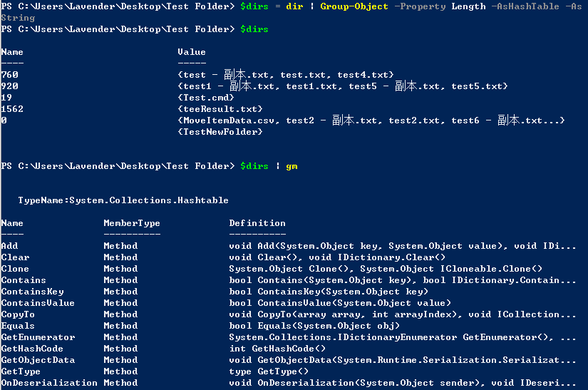
Task: Click the Group-Object cmdlet in the first command
Action: click(x=354, y=6)
